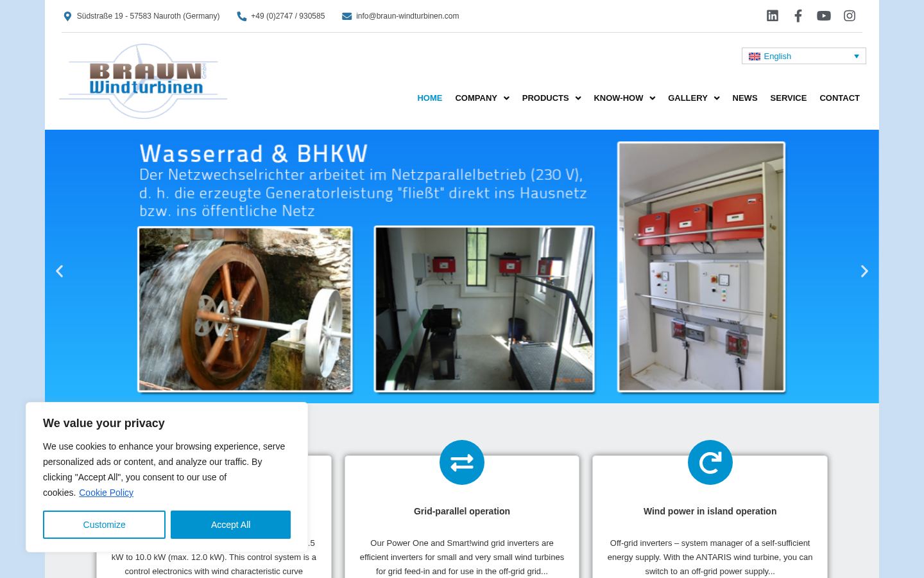Open the News menu item

coord(745,98)
